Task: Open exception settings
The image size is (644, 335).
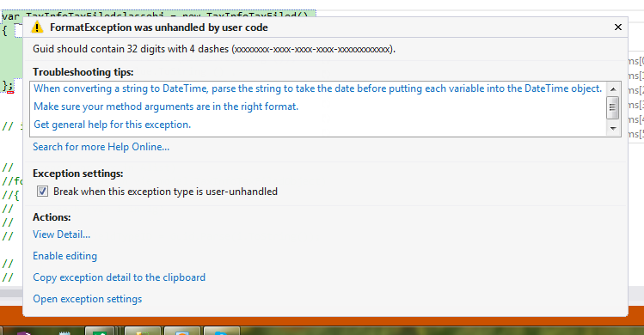Action: (x=88, y=299)
